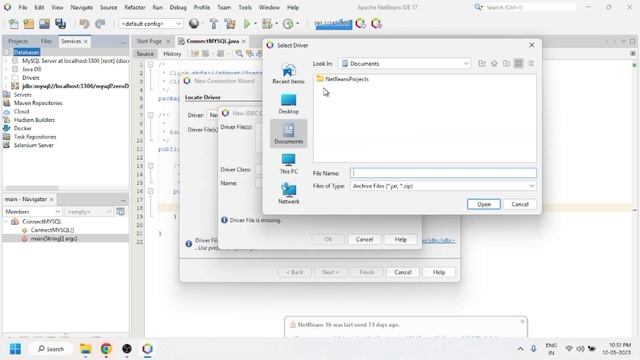Select Databases node in Services tree
Image resolution: width=640 pixels, height=360 pixels.
point(27,52)
